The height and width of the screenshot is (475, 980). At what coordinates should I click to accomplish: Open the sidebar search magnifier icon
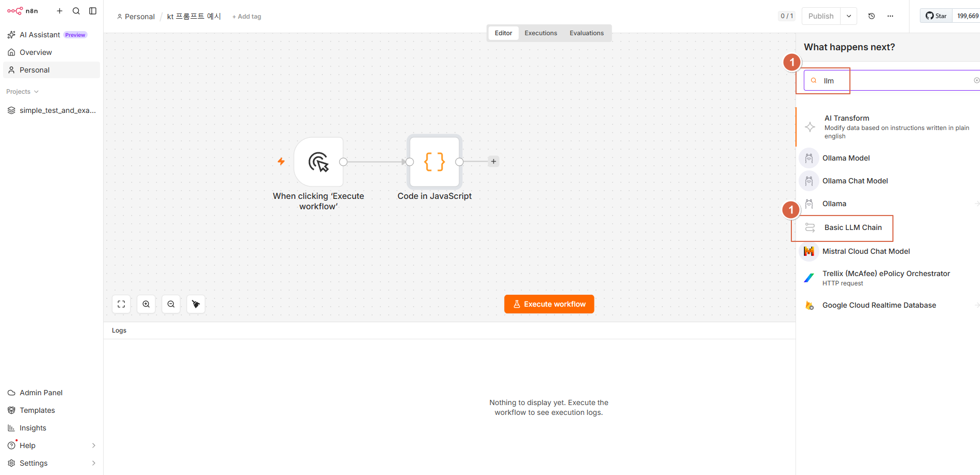[76, 11]
